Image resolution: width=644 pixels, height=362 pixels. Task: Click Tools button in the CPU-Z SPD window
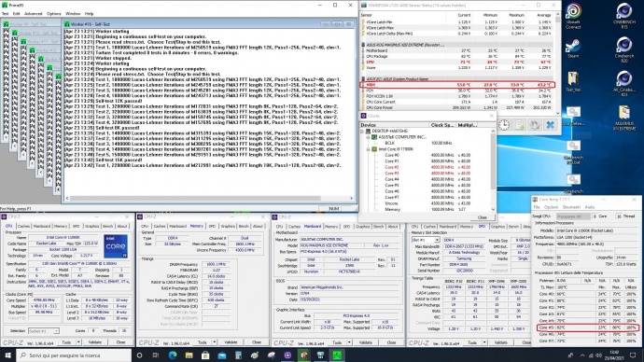coord(472,341)
